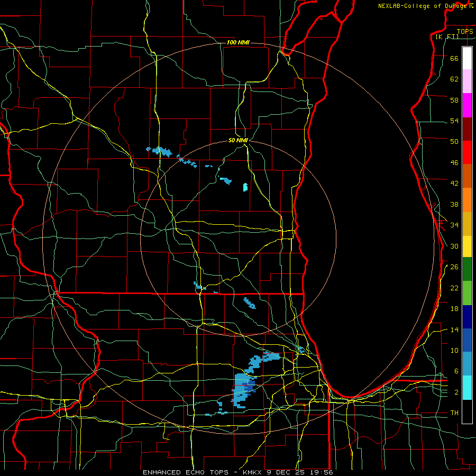
Task: Click the "42" legend value
Action: click(x=454, y=183)
